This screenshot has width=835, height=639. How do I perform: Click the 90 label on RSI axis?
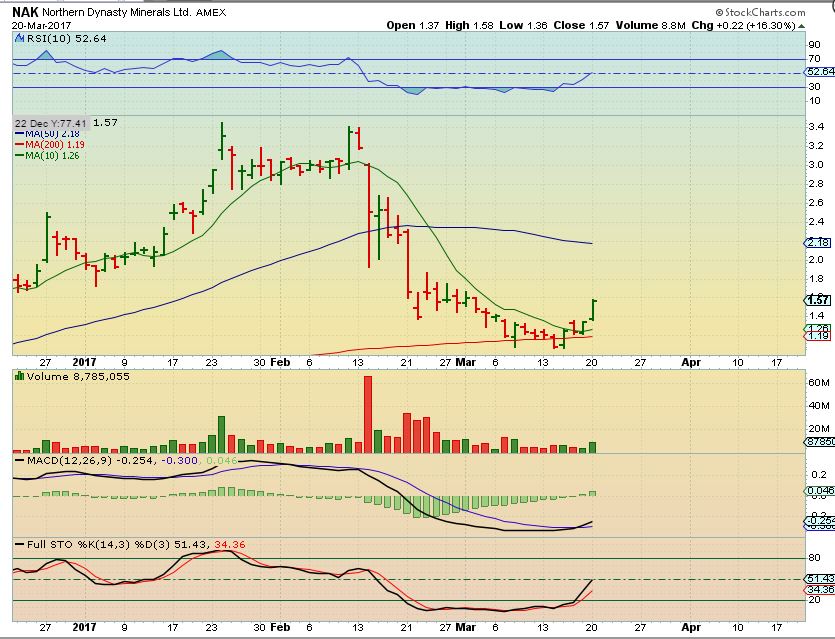point(814,45)
